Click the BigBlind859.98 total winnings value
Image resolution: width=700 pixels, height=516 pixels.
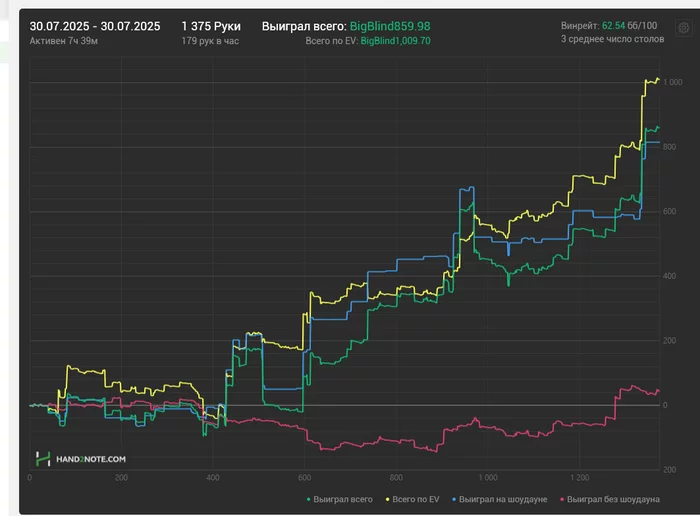[390, 26]
